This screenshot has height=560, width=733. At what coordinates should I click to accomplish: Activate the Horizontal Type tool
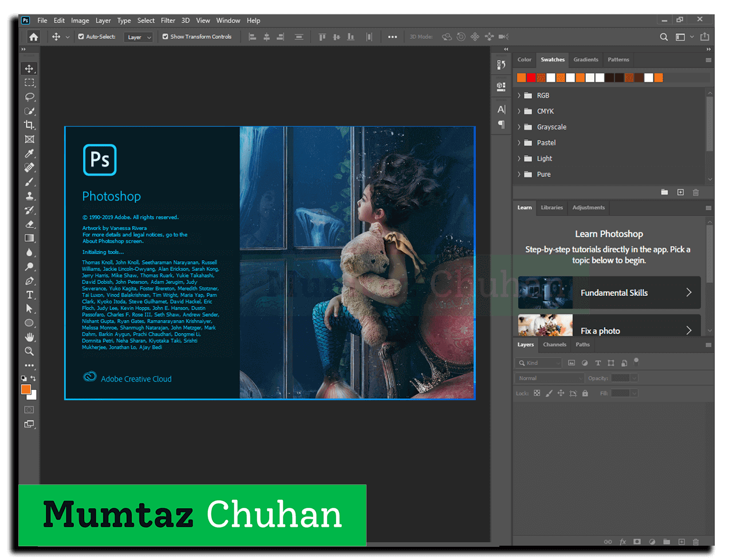tap(30, 295)
